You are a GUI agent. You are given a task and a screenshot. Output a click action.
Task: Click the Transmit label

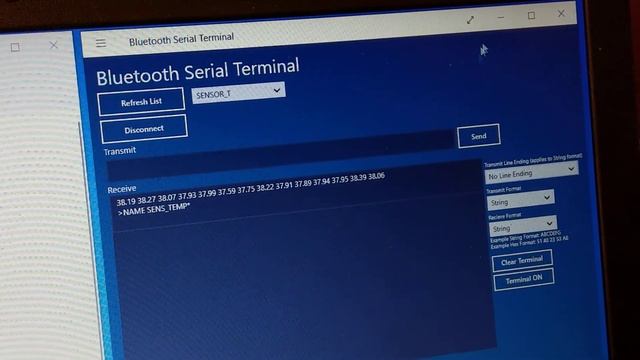(x=120, y=151)
